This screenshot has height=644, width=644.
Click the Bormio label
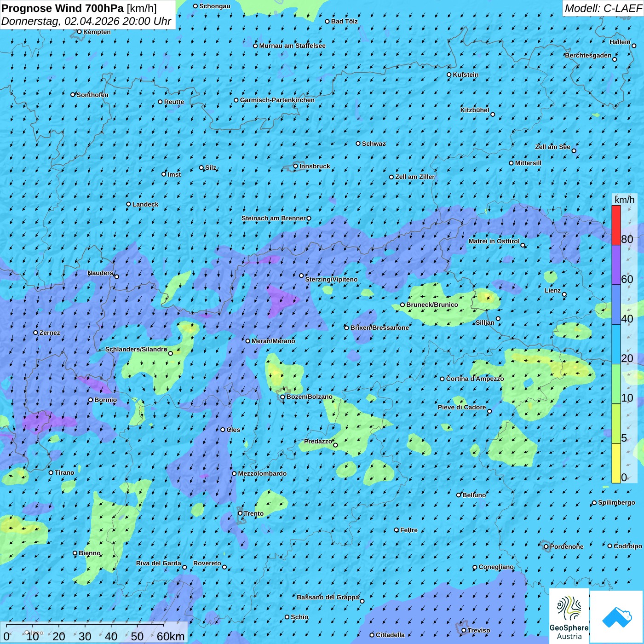(106, 400)
